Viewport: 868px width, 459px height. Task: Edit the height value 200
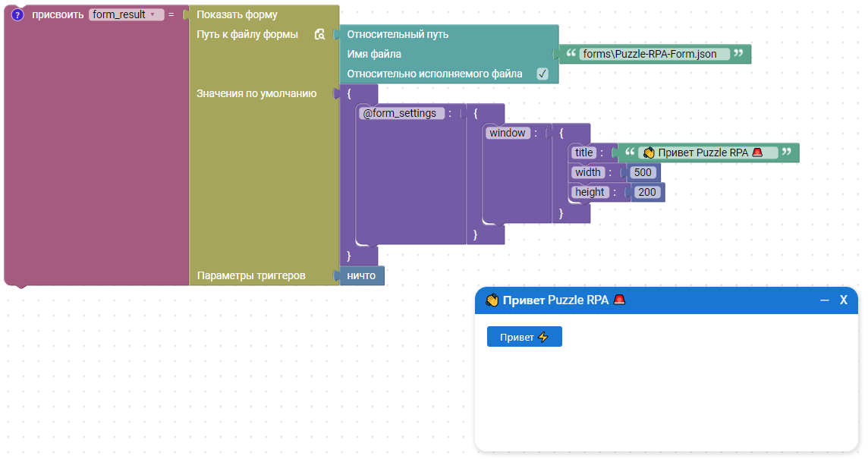pos(647,192)
